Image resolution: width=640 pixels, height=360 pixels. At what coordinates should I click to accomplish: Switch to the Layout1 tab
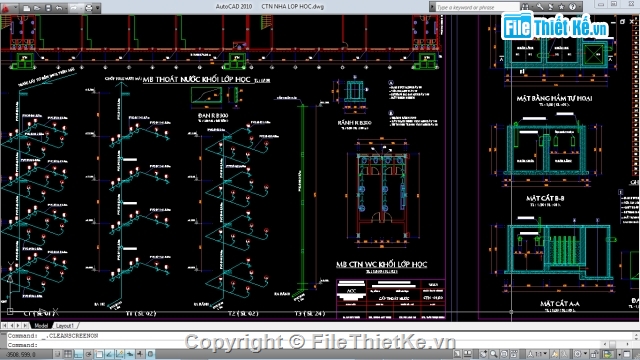click(x=64, y=326)
